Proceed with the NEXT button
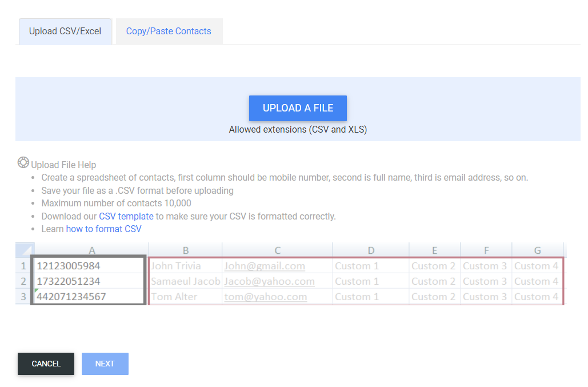 tap(105, 364)
